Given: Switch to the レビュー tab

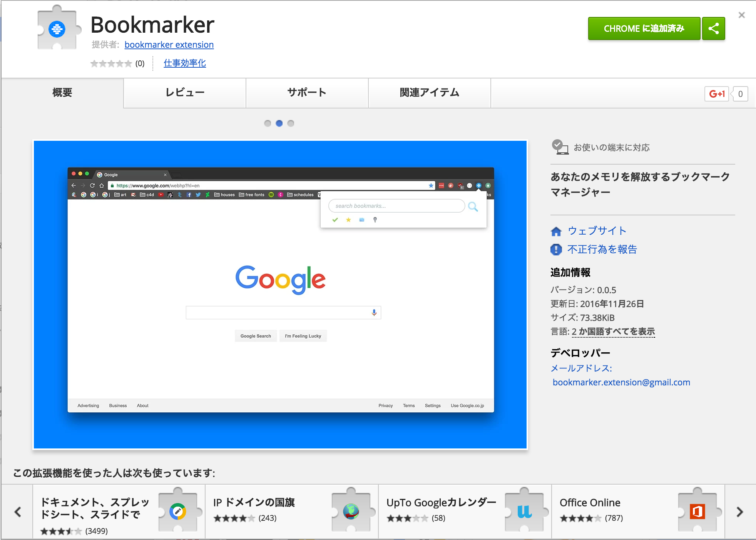Looking at the screenshot, I should pyautogui.click(x=185, y=93).
